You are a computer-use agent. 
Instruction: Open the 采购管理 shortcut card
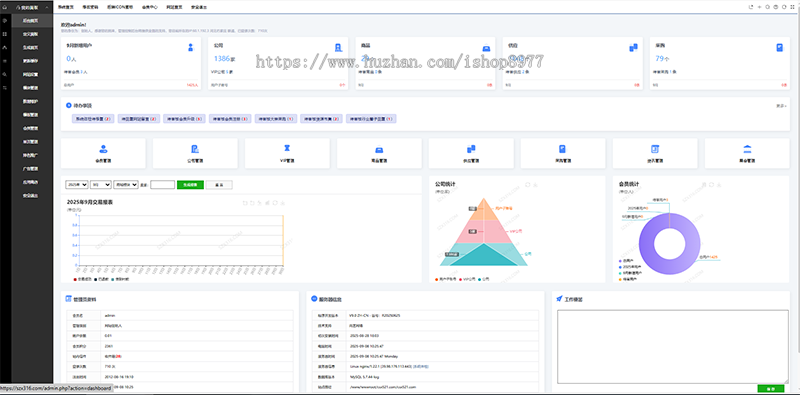coord(563,153)
